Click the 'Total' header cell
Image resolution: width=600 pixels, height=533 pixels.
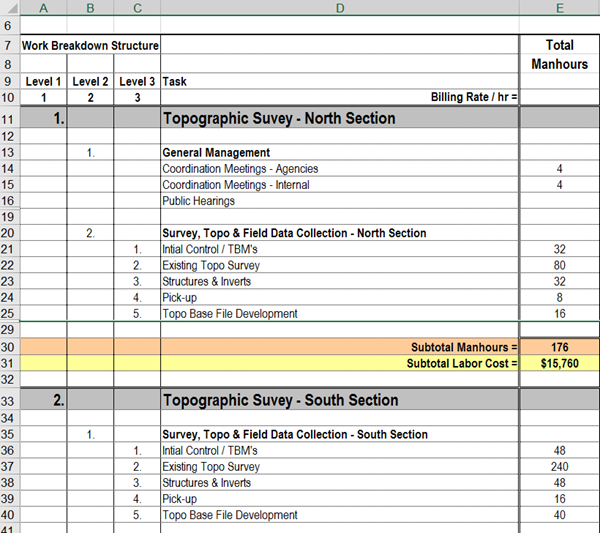click(559, 45)
